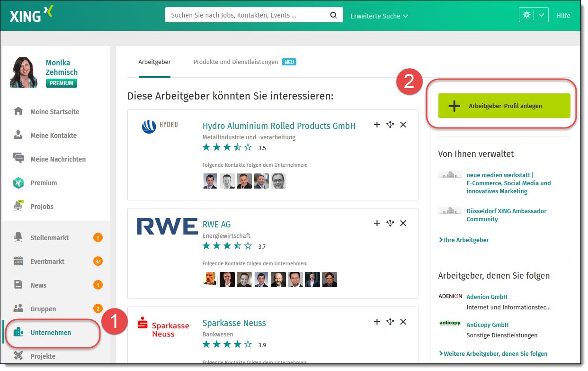The height and width of the screenshot is (371, 588).
Task: Click the Anticopy logo
Action: 450,323
